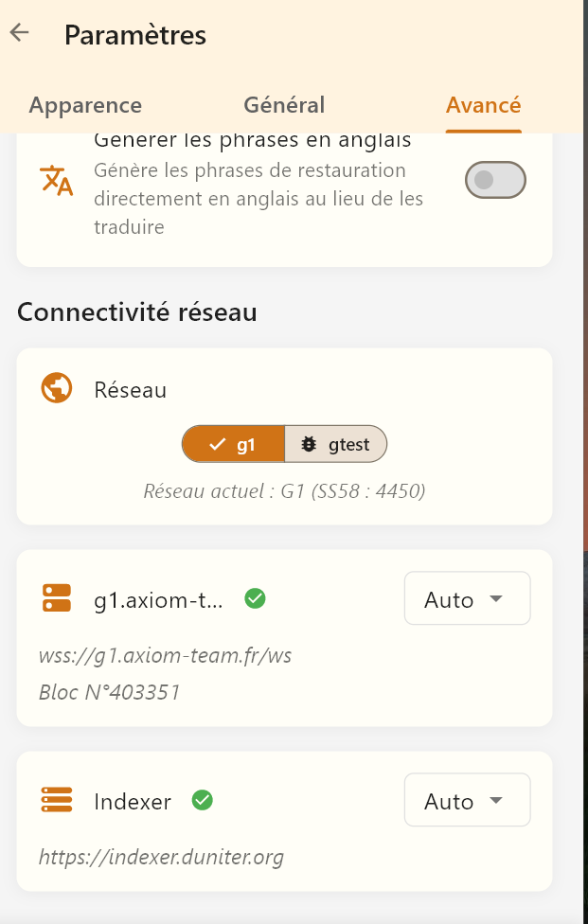Click the wss://g1.axiom-team.fr/ws address
The image size is (588, 924).
[x=165, y=655]
